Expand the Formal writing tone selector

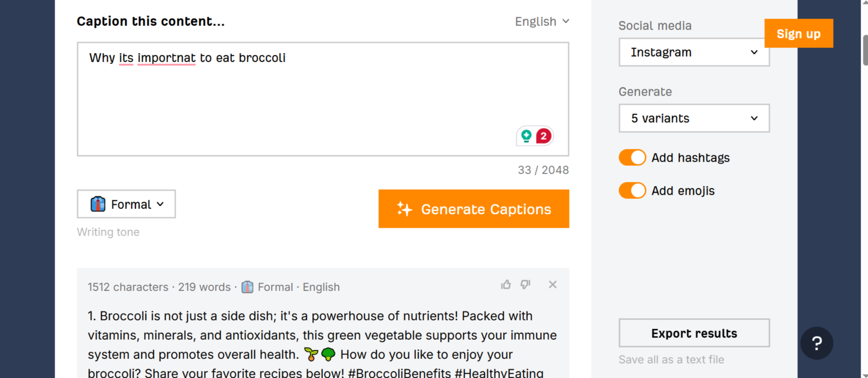(126, 204)
